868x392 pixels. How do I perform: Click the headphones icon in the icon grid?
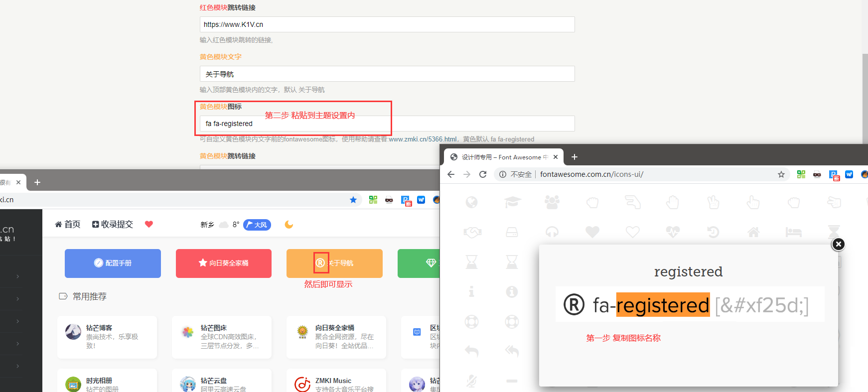pos(552,232)
